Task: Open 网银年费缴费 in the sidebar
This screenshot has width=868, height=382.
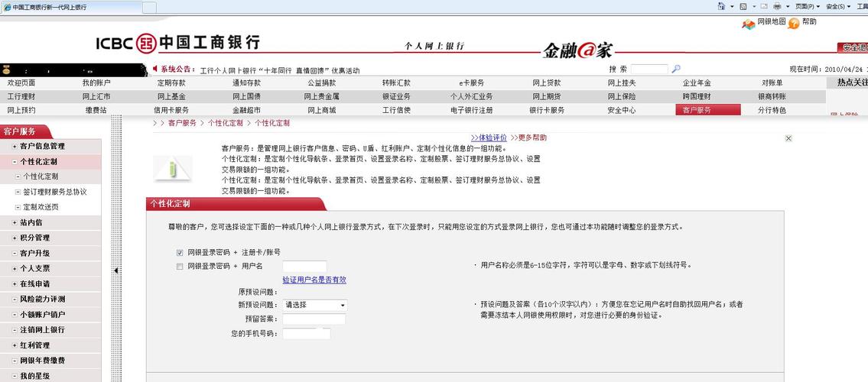Action: [x=42, y=361]
